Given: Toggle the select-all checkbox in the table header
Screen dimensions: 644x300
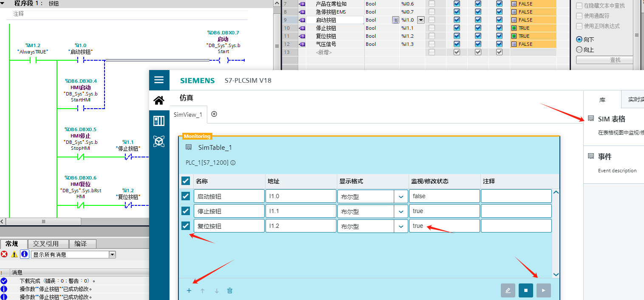Looking at the screenshot, I should pyautogui.click(x=186, y=181).
